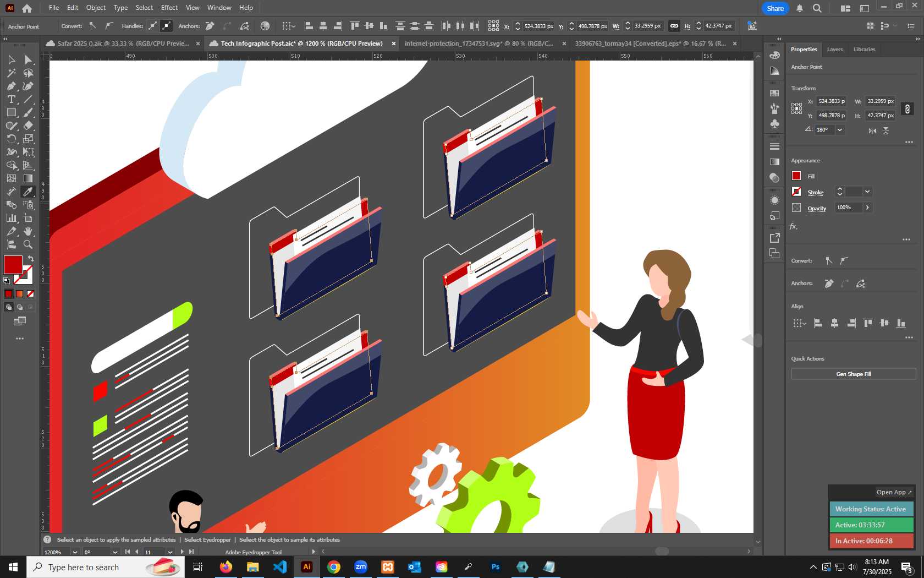This screenshot has height=578, width=924.
Task: Set the None fill button in toolbar
Action: tap(31, 294)
